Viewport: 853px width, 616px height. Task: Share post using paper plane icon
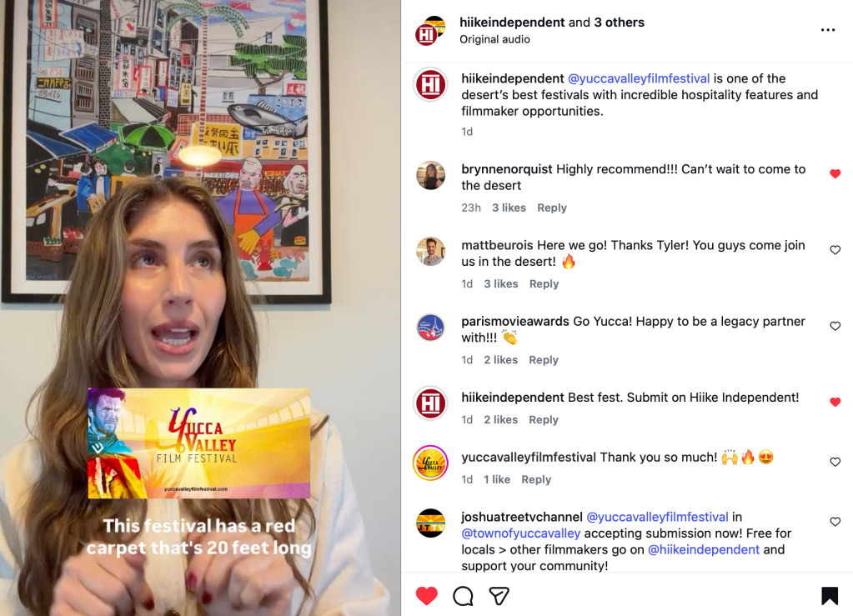(x=499, y=596)
